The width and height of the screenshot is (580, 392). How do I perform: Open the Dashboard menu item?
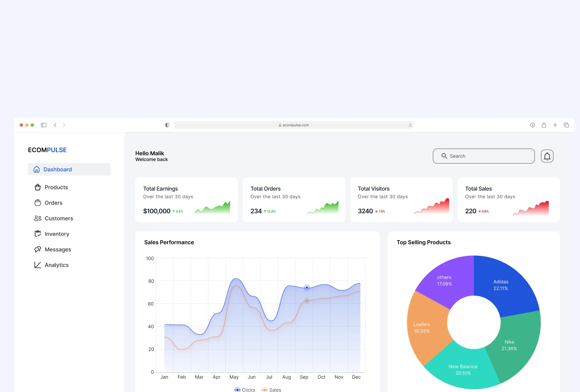click(69, 169)
